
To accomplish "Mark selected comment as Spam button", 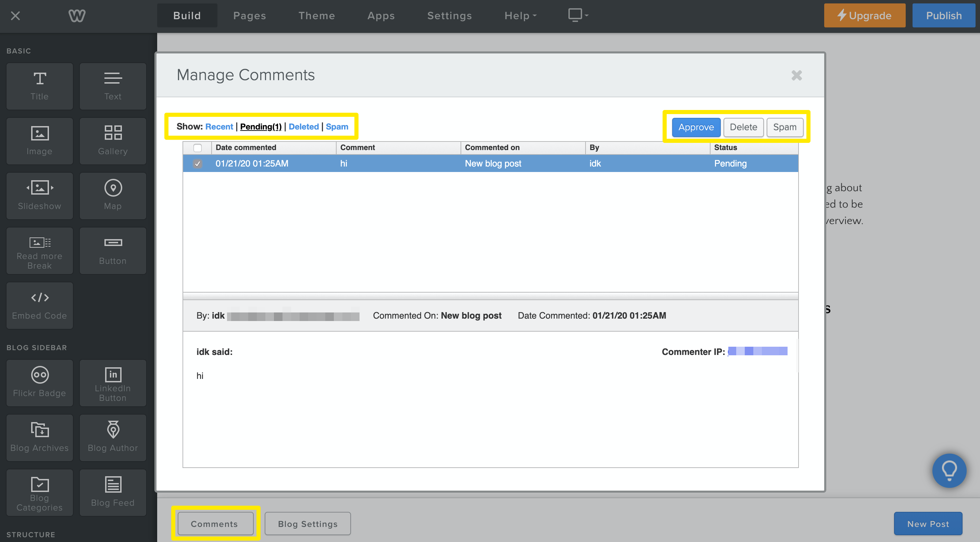I will click(784, 127).
